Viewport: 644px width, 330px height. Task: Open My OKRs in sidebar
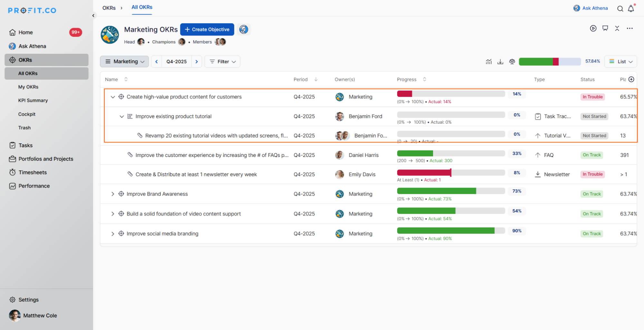28,87
